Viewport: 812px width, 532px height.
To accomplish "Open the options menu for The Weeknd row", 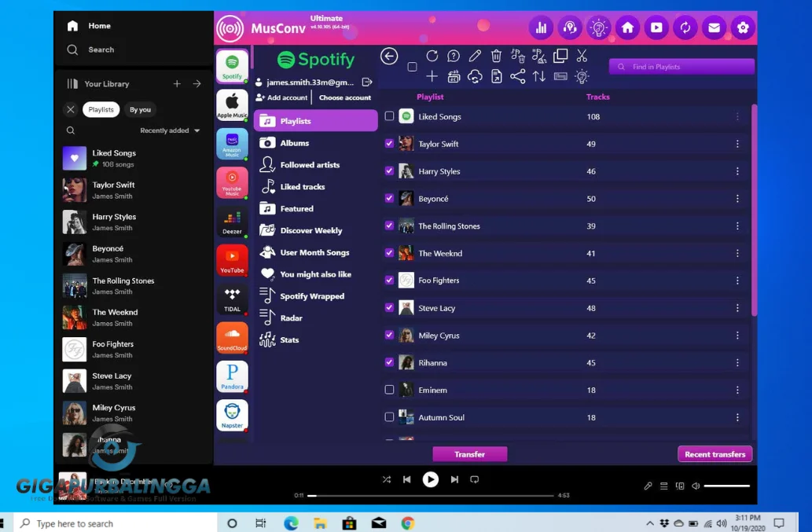I will coord(737,253).
